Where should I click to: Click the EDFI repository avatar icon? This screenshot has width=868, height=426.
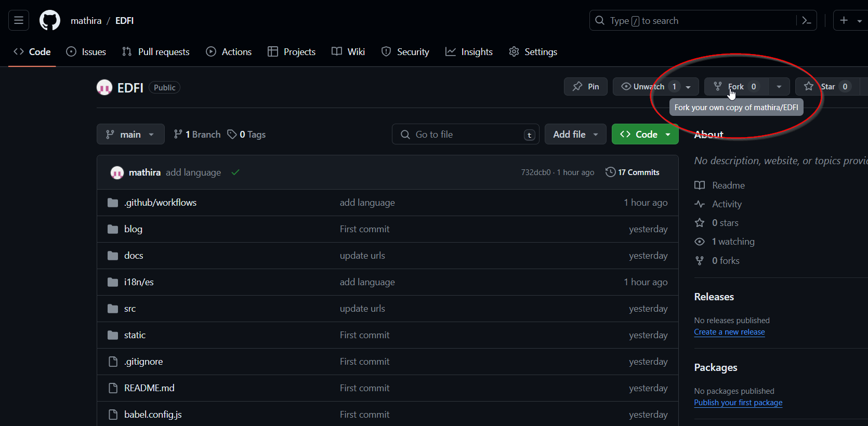click(x=104, y=87)
